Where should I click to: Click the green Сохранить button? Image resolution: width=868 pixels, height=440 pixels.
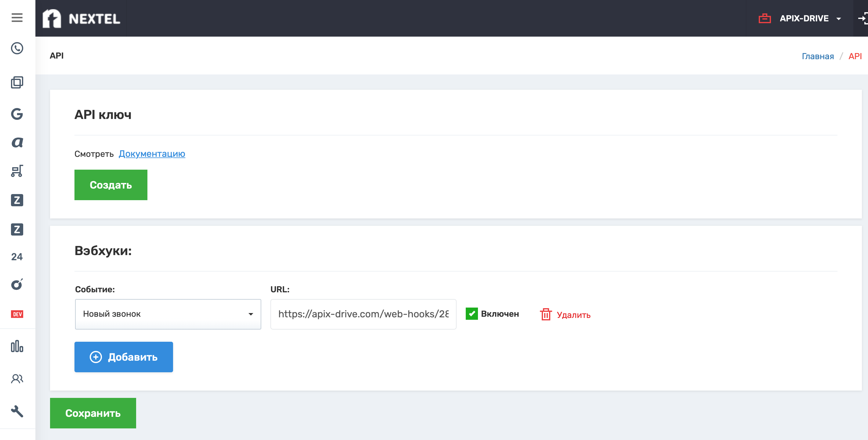pyautogui.click(x=93, y=413)
